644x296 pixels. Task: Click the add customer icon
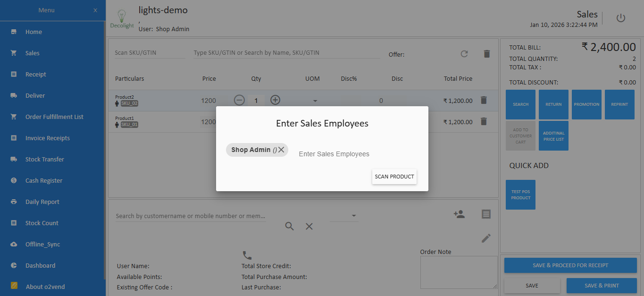pos(459,214)
